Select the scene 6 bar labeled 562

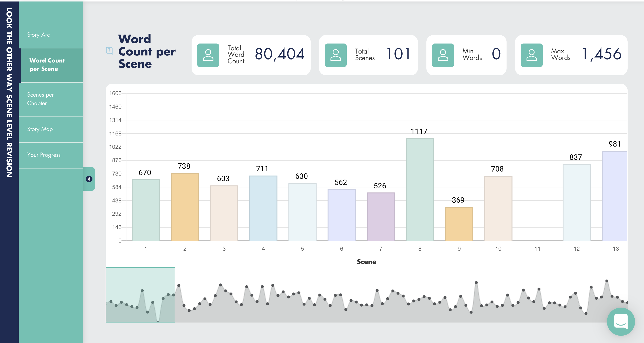(342, 215)
